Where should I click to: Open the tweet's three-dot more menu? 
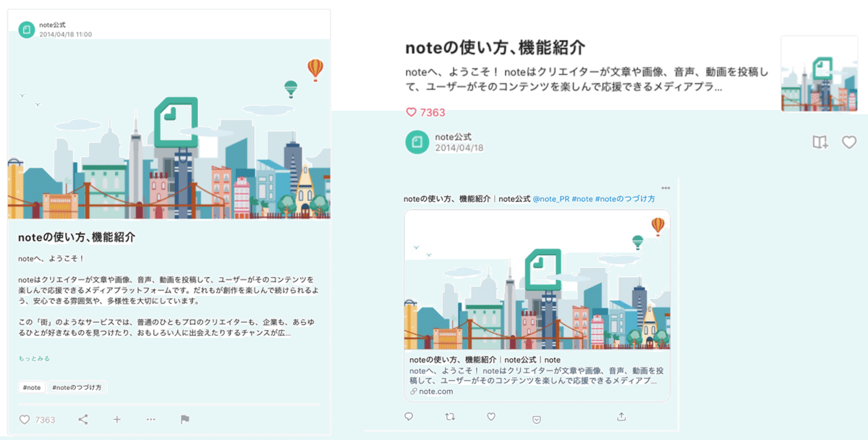pos(665,188)
